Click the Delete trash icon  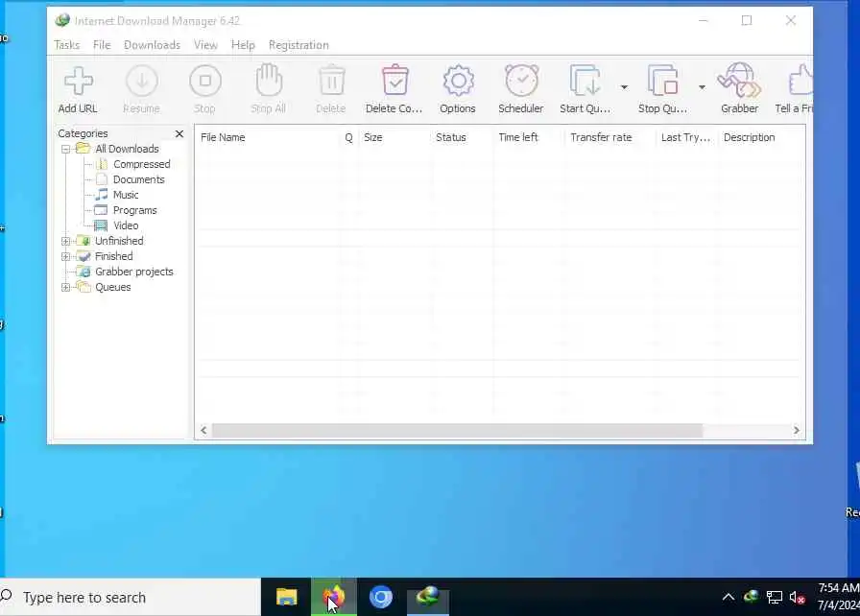pos(331,80)
